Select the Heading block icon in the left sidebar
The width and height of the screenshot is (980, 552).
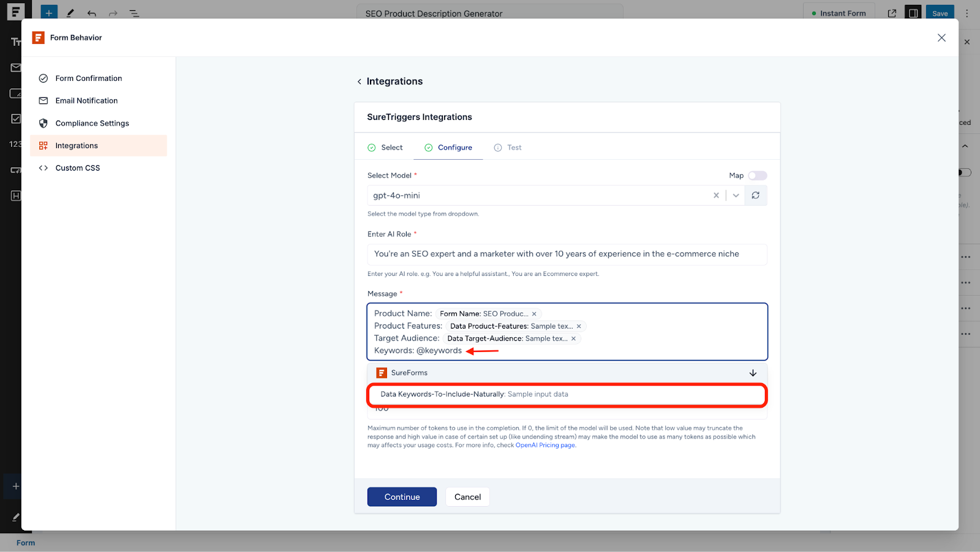(15, 195)
